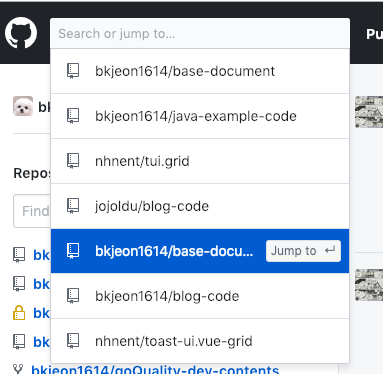The height and width of the screenshot is (374, 383).
Task: Open bkjeon1614/goQuality-dev-contents repository link
Action: click(155, 370)
